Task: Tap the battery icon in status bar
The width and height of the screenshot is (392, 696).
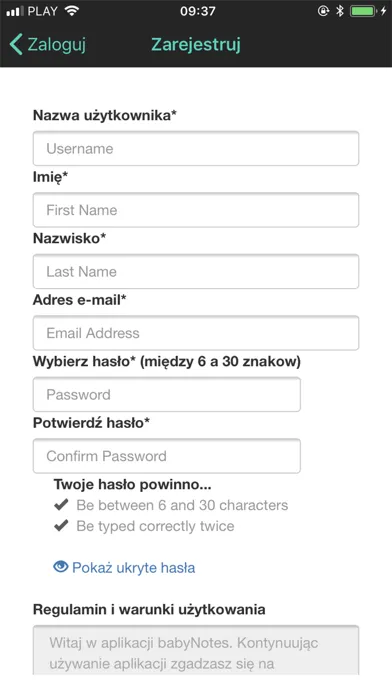Action: point(364,11)
